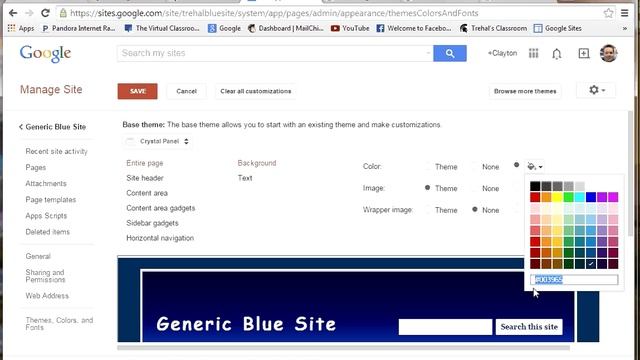Show more bookmarks with the overflow chevron

(x=624, y=28)
